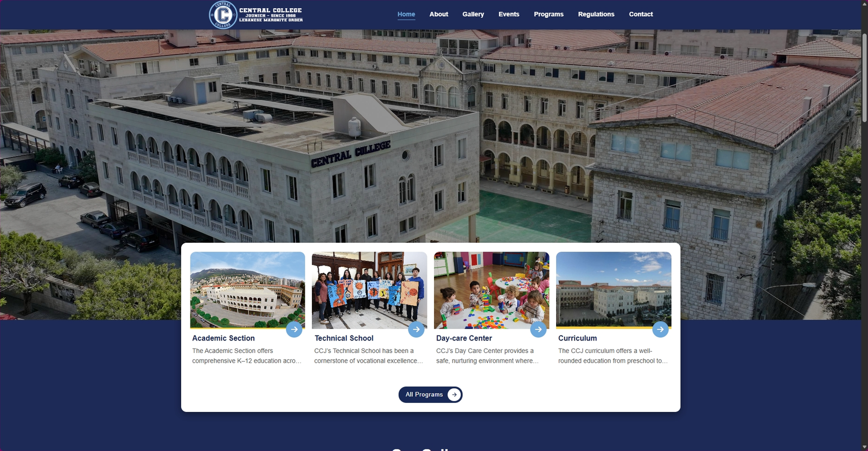Screen dimensions: 868x451
Task: Click the scrollbar down arrow
Action: (x=864, y=447)
